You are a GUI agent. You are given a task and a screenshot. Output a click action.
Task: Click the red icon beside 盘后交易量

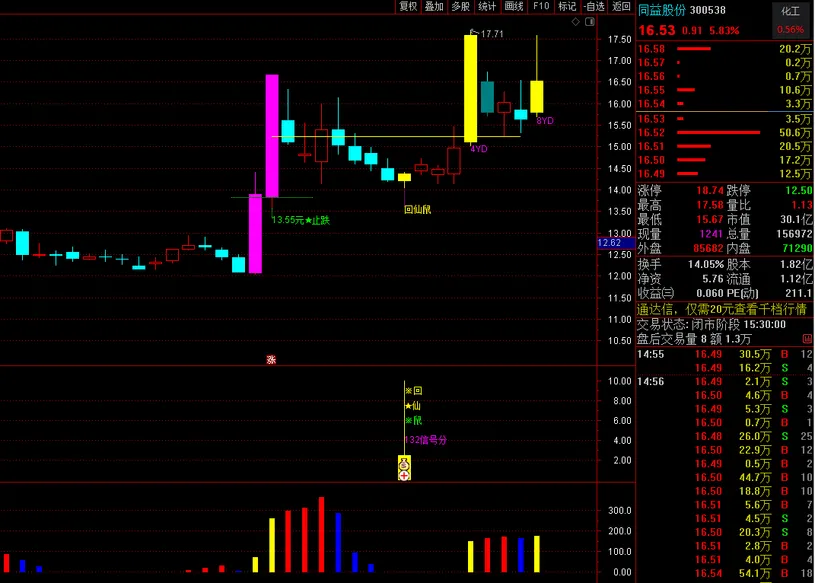pos(808,339)
